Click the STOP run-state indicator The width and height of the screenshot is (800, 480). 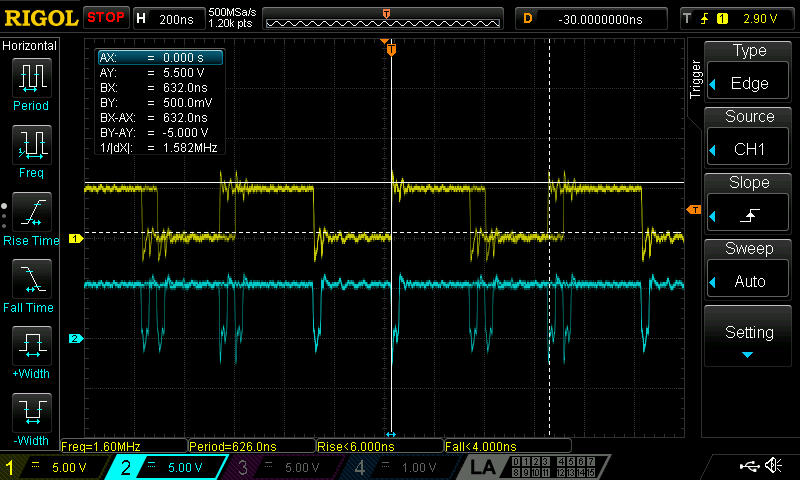pyautogui.click(x=106, y=18)
